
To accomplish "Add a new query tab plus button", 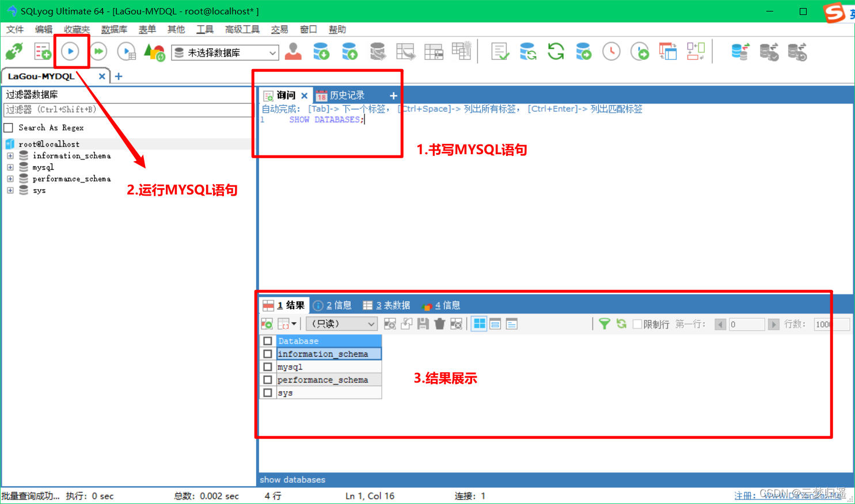I will [394, 96].
